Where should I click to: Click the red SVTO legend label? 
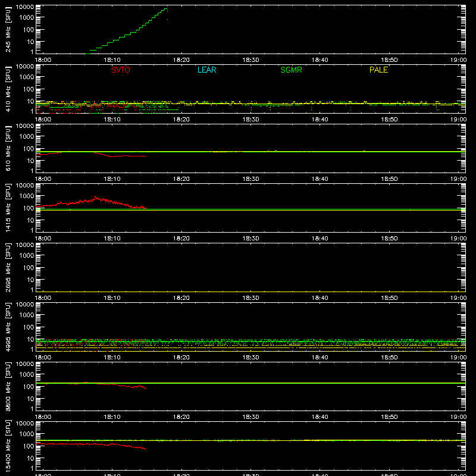pos(121,70)
